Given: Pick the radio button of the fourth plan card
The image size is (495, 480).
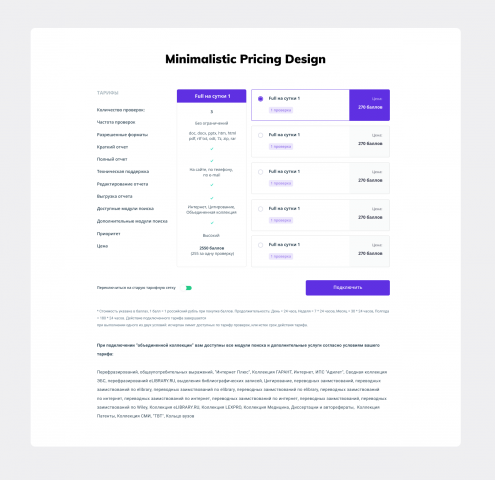Looking at the screenshot, I should tap(260, 209).
